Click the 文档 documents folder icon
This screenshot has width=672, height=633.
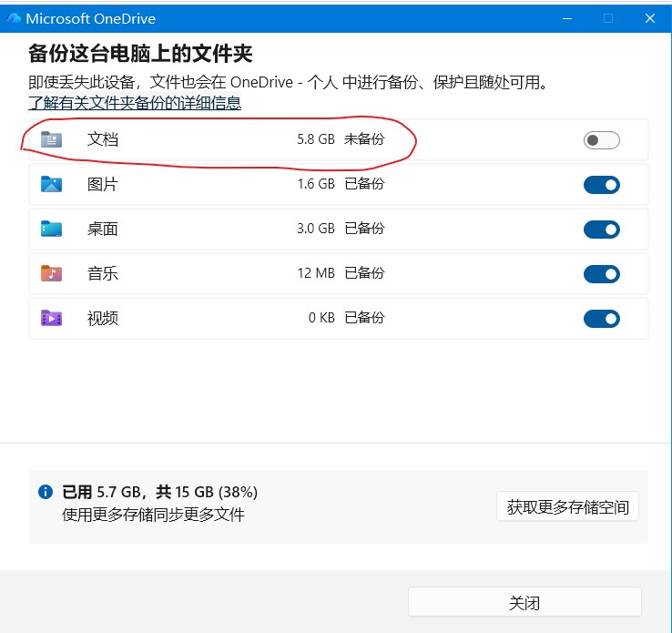pos(51,139)
